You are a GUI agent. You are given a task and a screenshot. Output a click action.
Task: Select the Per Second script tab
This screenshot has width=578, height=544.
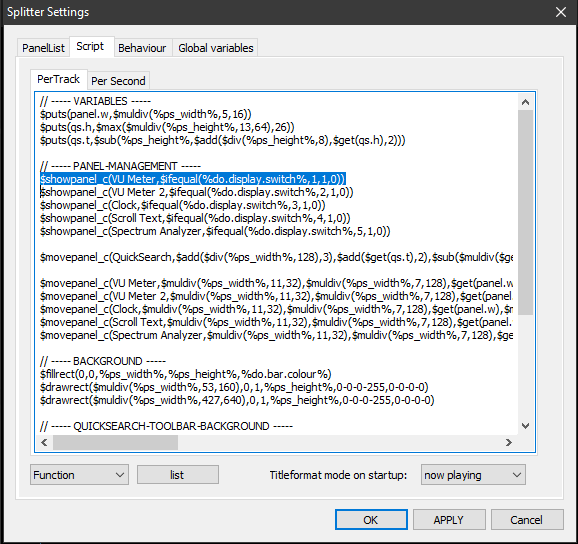(118, 81)
